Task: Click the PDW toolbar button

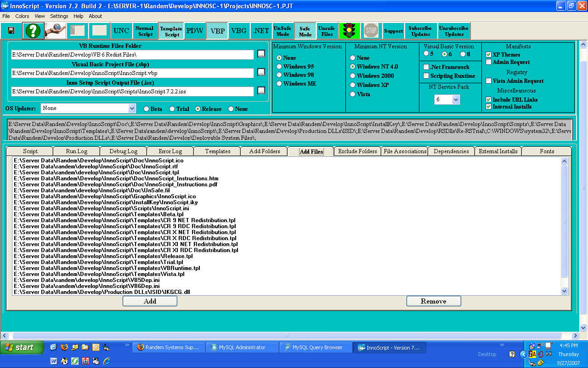Action: (195, 31)
